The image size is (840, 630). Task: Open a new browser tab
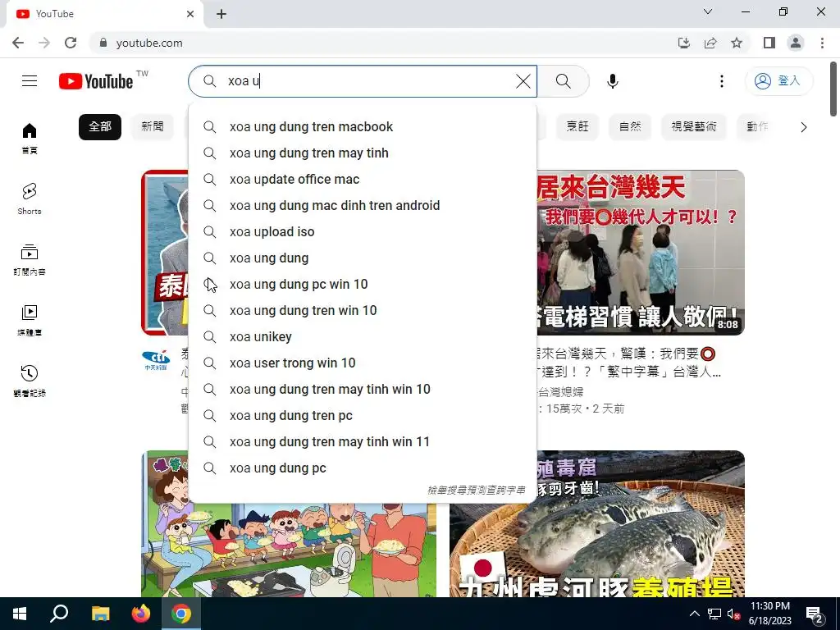tap(221, 14)
